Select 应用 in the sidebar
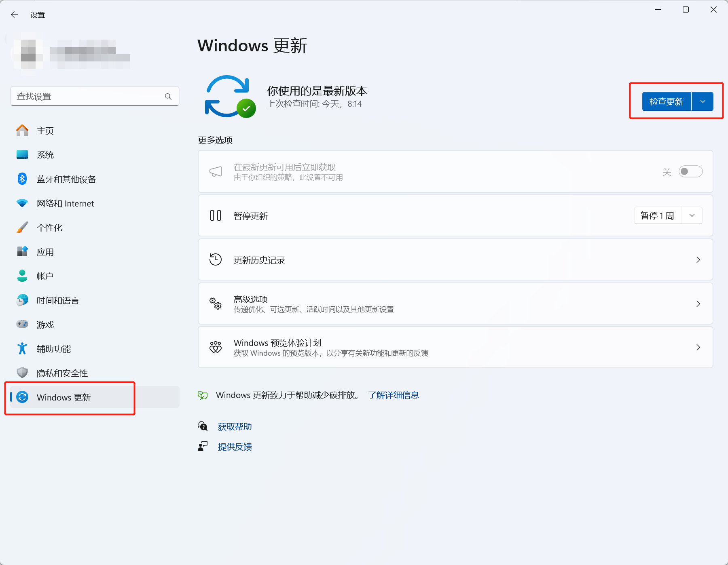Image resolution: width=728 pixels, height=565 pixels. 95,252
